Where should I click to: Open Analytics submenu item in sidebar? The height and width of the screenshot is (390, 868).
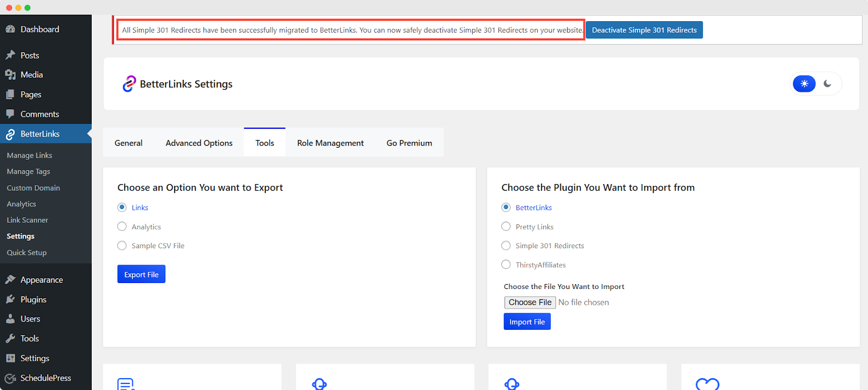coord(22,204)
